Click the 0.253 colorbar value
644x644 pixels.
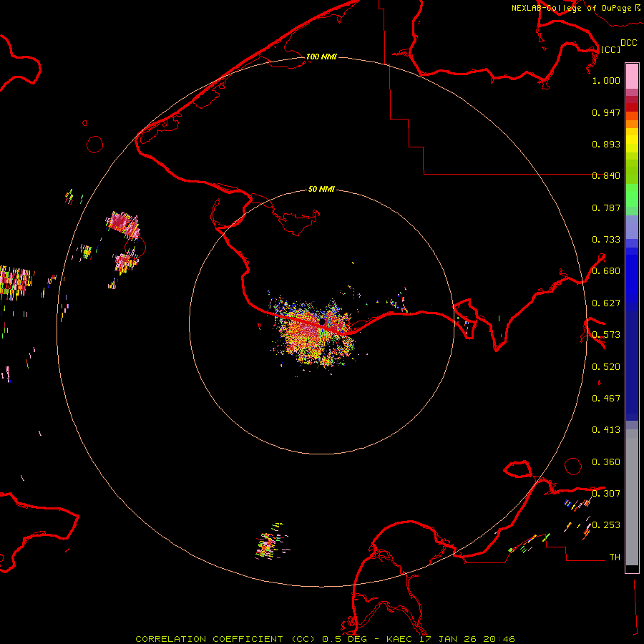606,525
